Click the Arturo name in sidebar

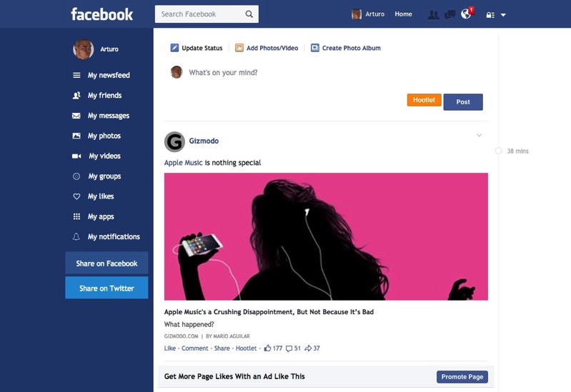pos(109,49)
